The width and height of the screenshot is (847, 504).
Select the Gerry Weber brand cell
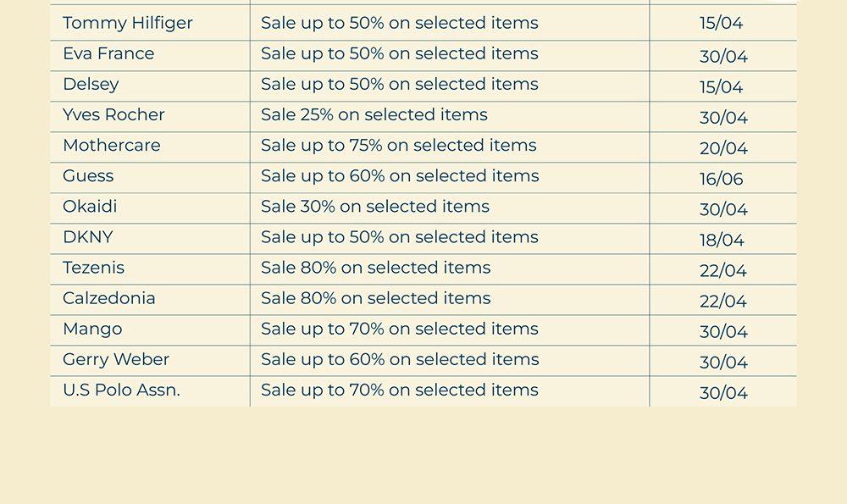pos(116,358)
